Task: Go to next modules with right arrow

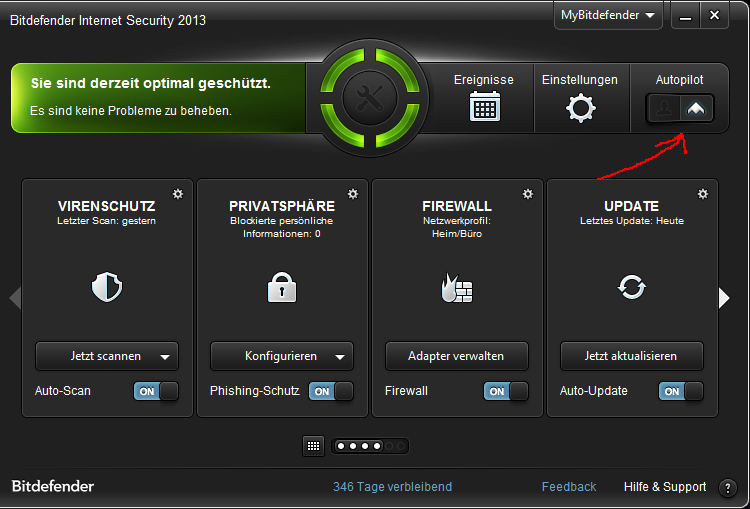Action: (x=724, y=298)
